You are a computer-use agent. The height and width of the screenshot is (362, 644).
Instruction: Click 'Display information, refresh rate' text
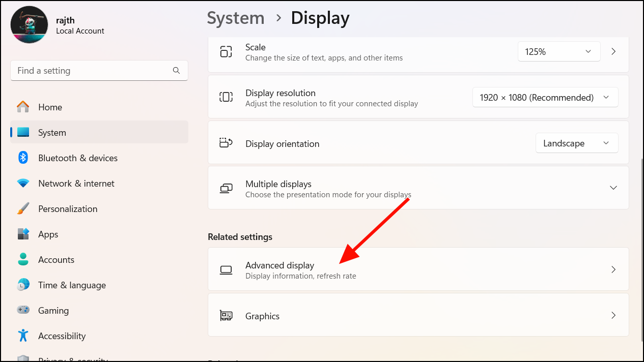tap(301, 276)
